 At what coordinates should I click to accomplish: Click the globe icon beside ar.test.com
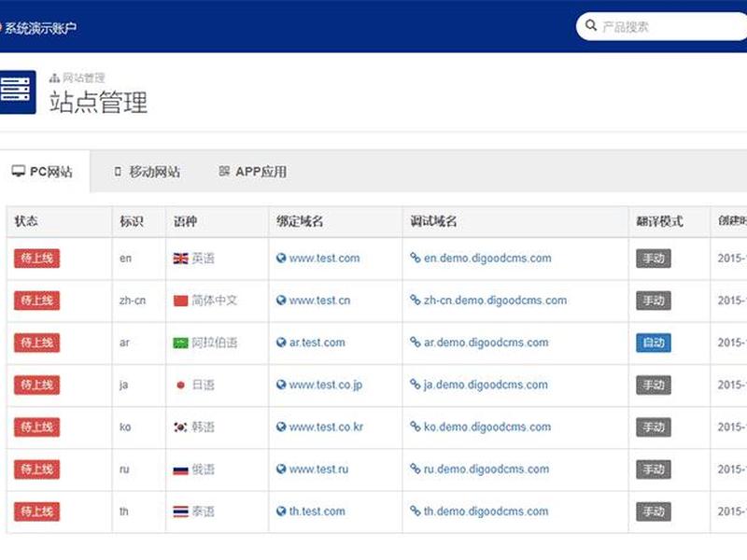click(x=281, y=343)
